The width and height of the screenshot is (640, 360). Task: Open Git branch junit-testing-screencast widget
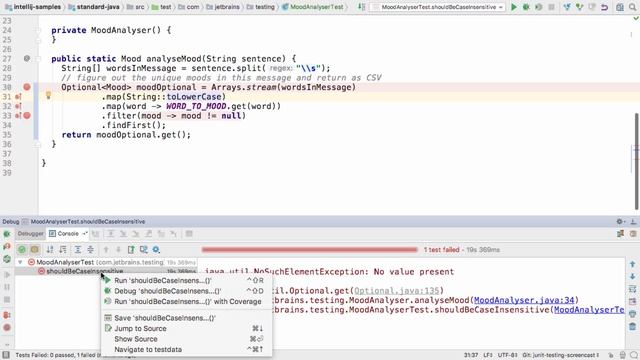point(560,355)
